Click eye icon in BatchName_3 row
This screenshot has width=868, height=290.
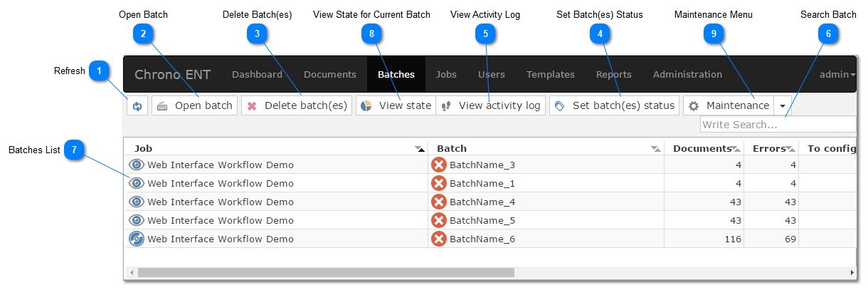click(x=137, y=165)
